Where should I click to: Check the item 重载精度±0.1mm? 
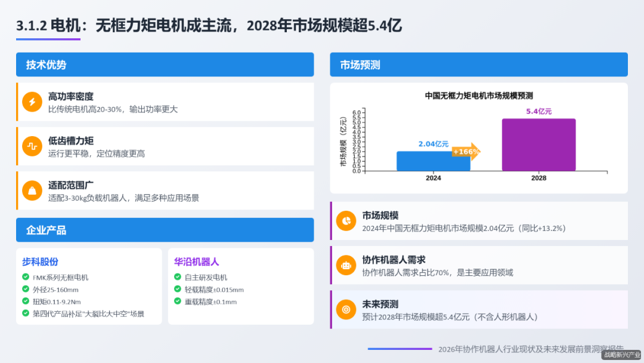(x=177, y=302)
